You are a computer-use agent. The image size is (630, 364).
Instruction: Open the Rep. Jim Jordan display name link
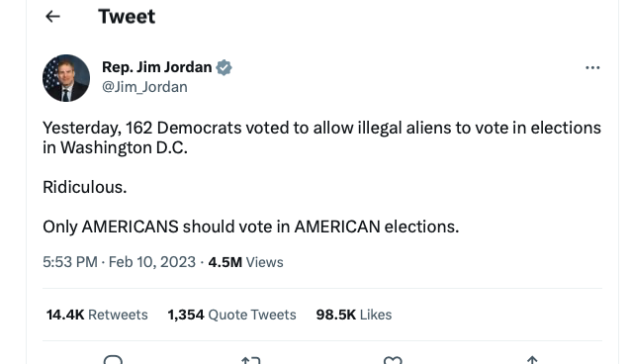click(156, 67)
